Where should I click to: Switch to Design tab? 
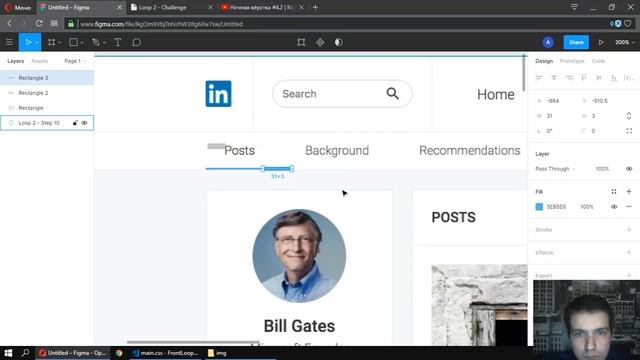coord(544,61)
